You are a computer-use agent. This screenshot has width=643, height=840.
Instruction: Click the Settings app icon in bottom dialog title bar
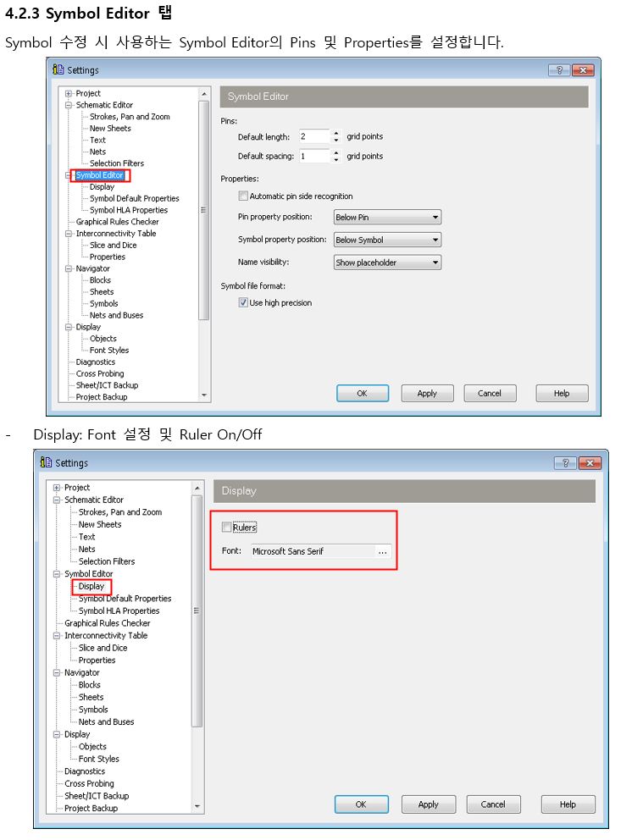[x=47, y=463]
